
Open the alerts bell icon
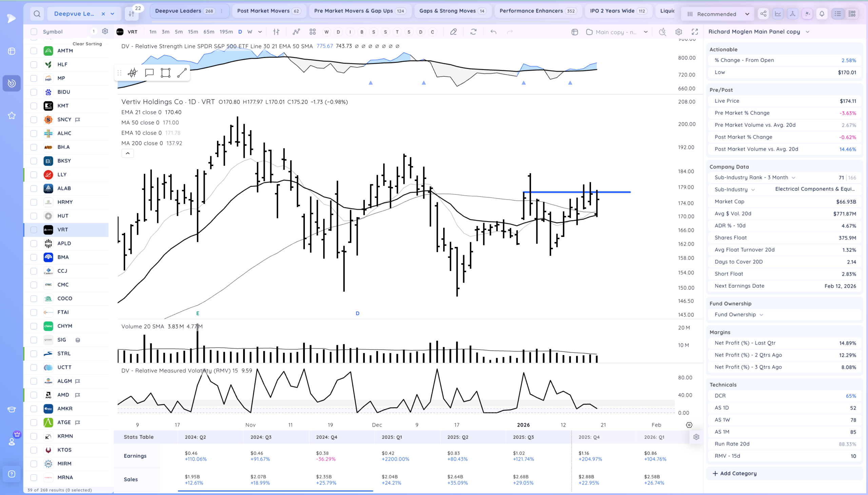pyautogui.click(x=822, y=14)
